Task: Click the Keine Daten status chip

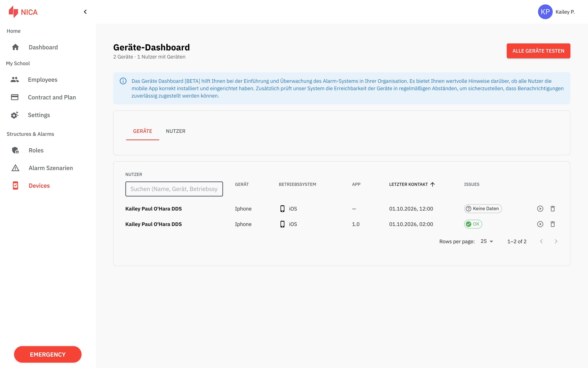Action: point(483,209)
